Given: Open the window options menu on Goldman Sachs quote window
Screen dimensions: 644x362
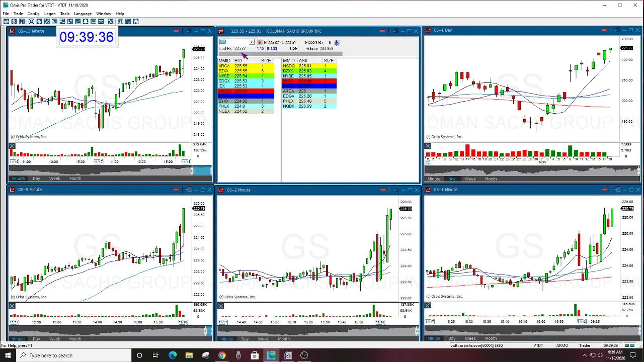Looking at the screenshot, I should point(395,31).
